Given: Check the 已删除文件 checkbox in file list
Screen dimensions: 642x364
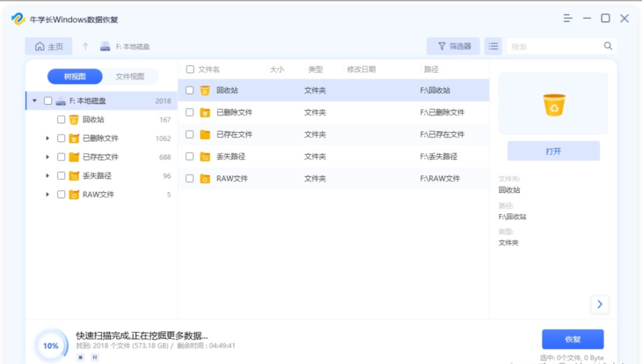Looking at the screenshot, I should [190, 113].
